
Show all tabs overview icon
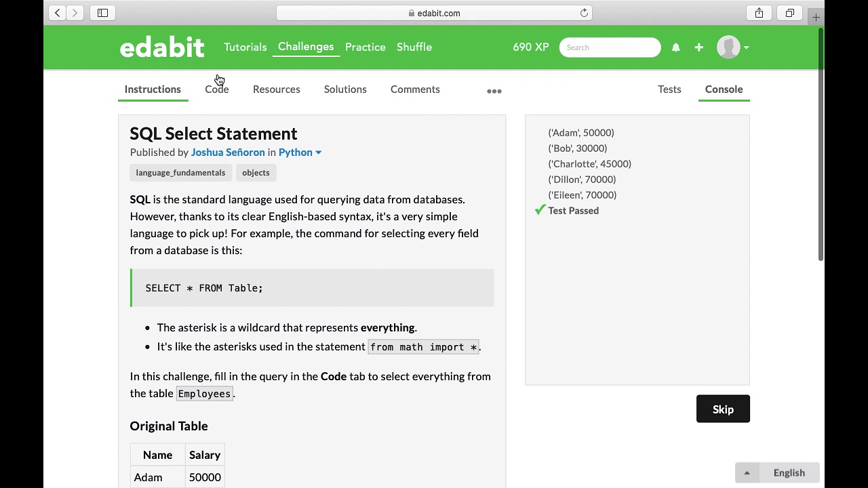790,13
